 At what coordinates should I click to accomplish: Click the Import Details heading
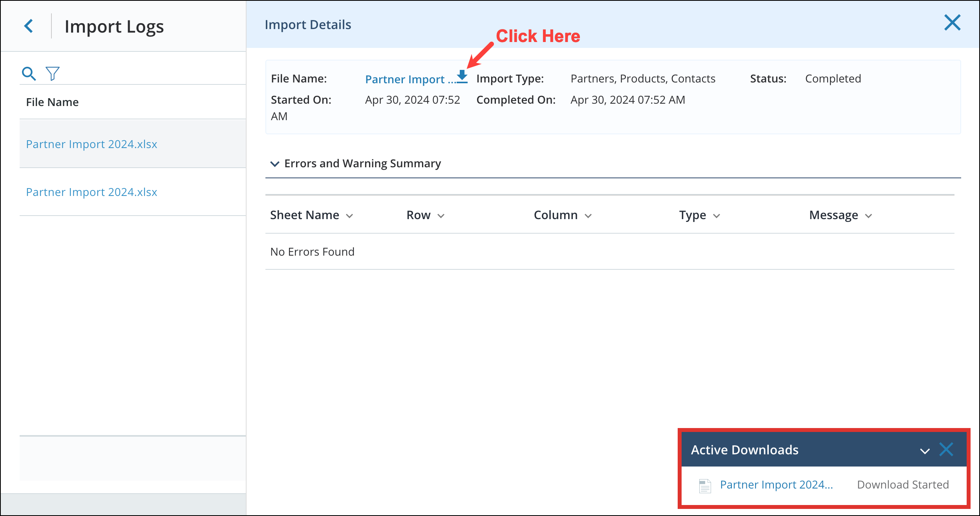tap(308, 25)
